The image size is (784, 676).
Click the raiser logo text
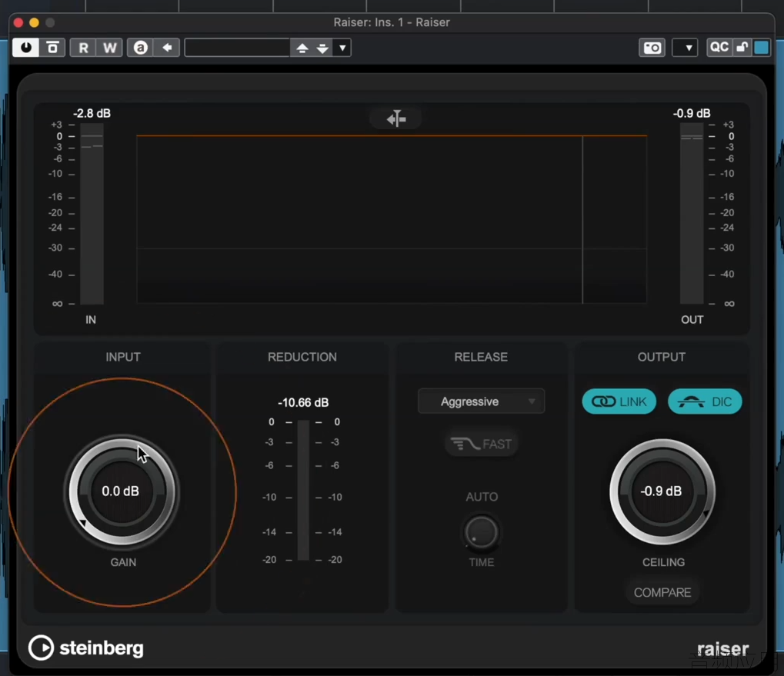click(x=722, y=649)
